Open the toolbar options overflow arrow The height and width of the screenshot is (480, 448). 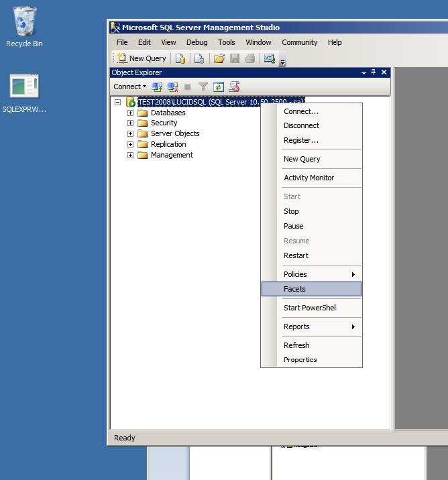coord(283,62)
